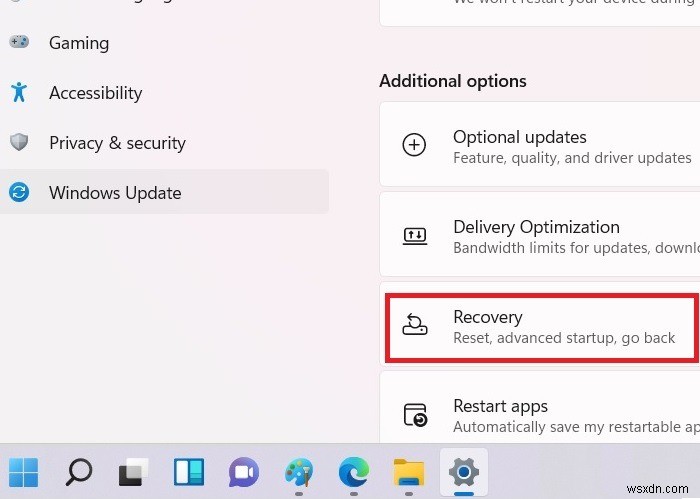Image resolution: width=700 pixels, height=499 pixels.
Task: Launch Paint from taskbar
Action: (299, 472)
